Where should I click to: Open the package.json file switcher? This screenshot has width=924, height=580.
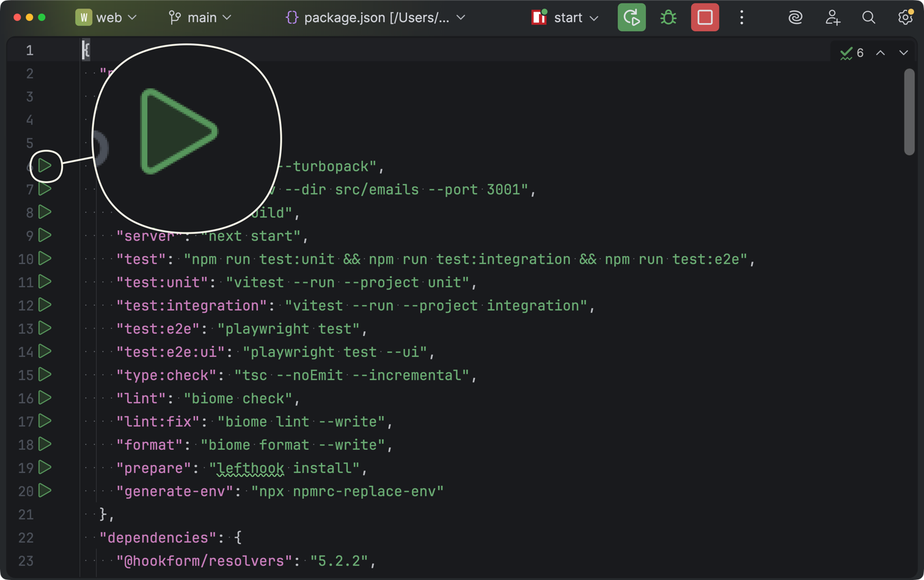point(375,18)
